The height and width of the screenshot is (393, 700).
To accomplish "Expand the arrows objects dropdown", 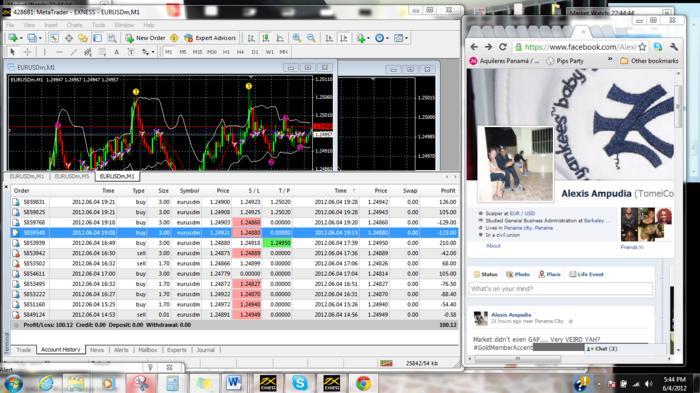I will tap(153, 52).
